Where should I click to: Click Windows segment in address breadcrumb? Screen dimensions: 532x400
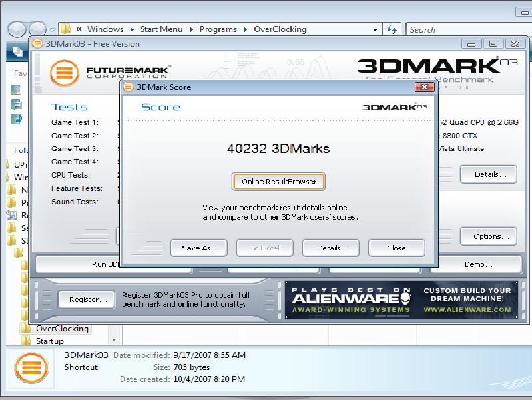coord(105,29)
